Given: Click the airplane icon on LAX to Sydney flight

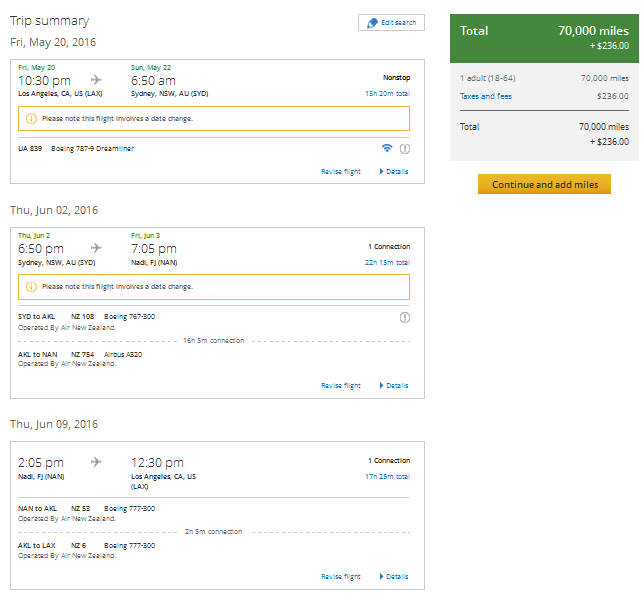Looking at the screenshot, I should tap(96, 80).
